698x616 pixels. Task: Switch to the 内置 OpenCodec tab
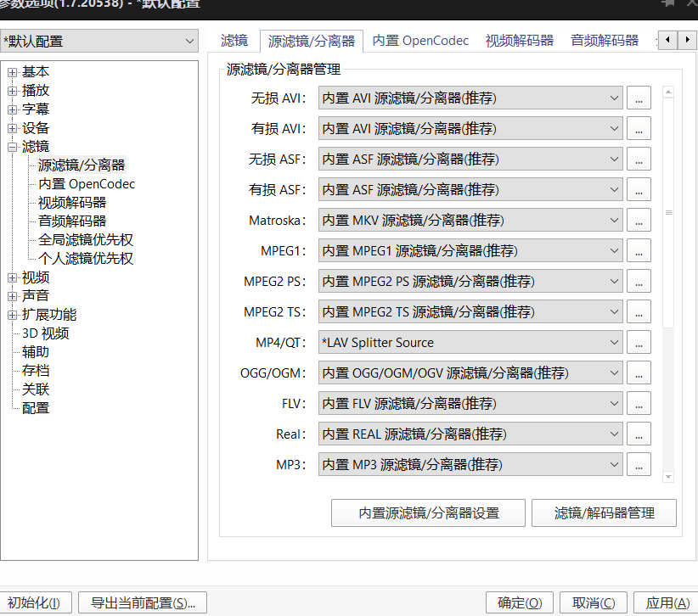[420, 41]
